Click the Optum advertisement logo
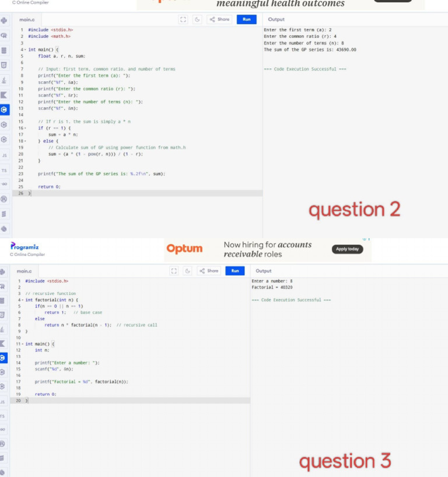This screenshot has height=477, width=448. point(184,249)
